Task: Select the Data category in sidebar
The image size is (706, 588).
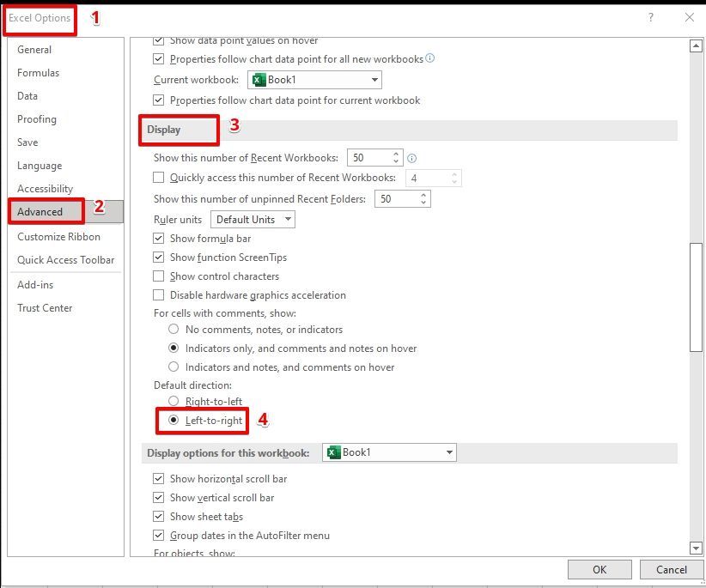Action: tap(27, 96)
